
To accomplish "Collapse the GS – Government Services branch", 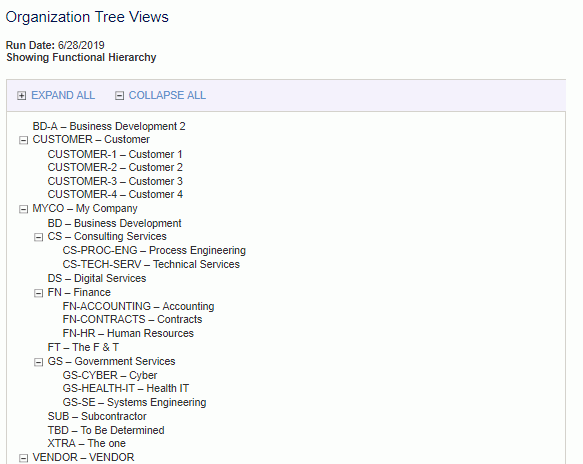I will coord(38,362).
